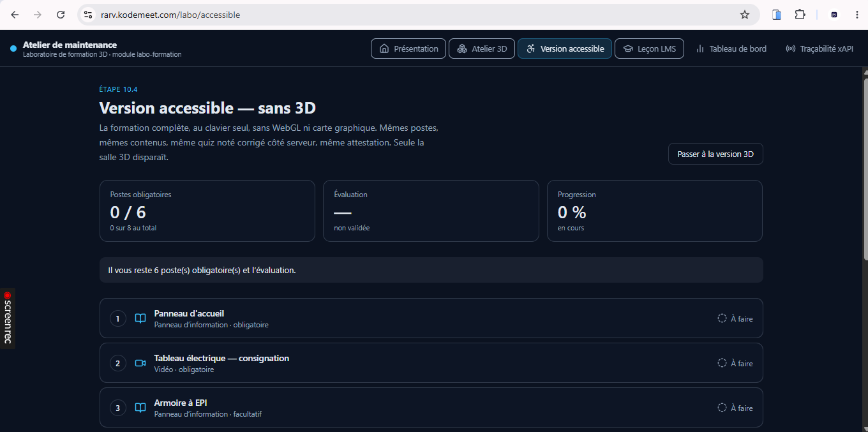
Task: Click the ÉTAPE 10.4 label
Action: pos(119,89)
